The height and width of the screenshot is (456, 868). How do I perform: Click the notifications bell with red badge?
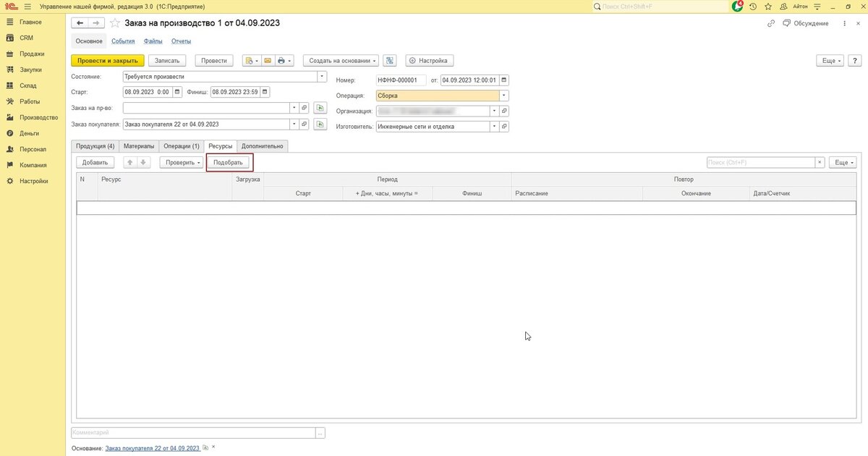pos(737,6)
